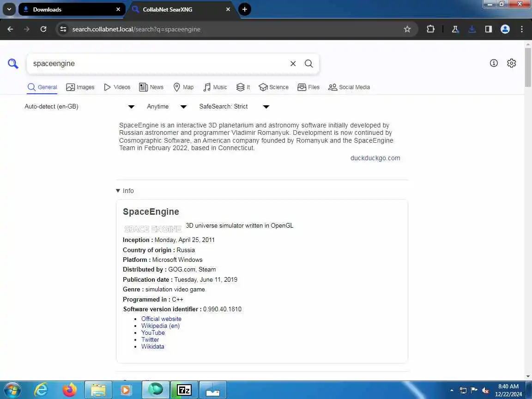Switch to IT search category
The height and width of the screenshot is (399, 532).
click(x=243, y=87)
